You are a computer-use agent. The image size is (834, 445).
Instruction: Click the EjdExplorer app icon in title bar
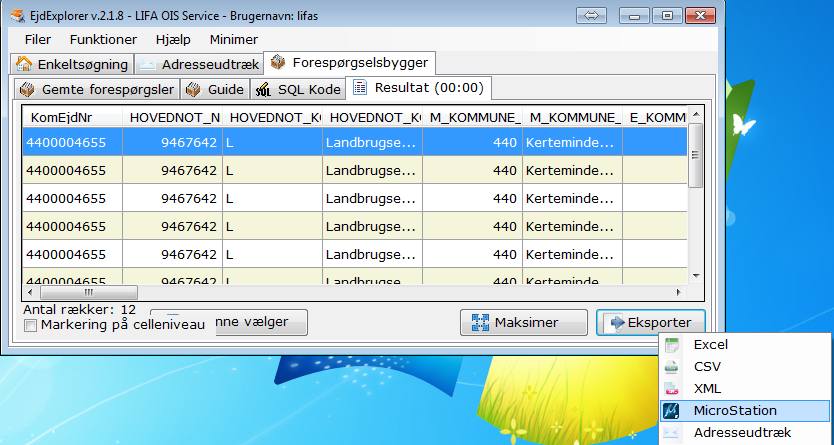coord(18,15)
